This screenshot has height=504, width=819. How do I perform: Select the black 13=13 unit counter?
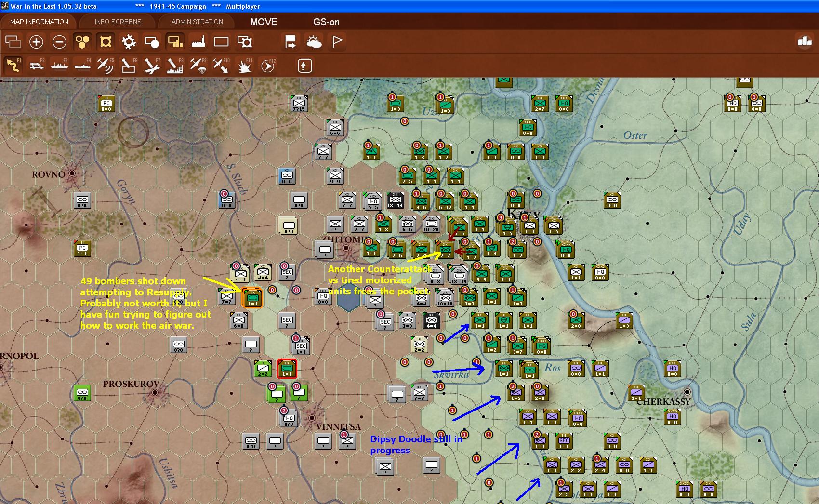click(395, 200)
